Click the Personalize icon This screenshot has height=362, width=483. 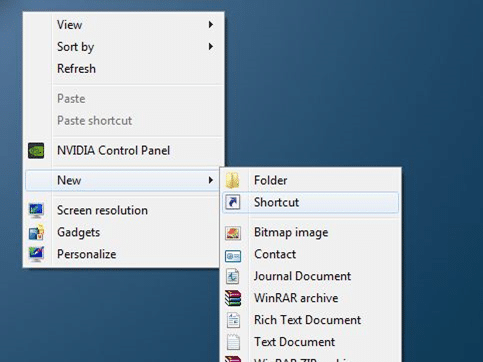click(x=36, y=254)
